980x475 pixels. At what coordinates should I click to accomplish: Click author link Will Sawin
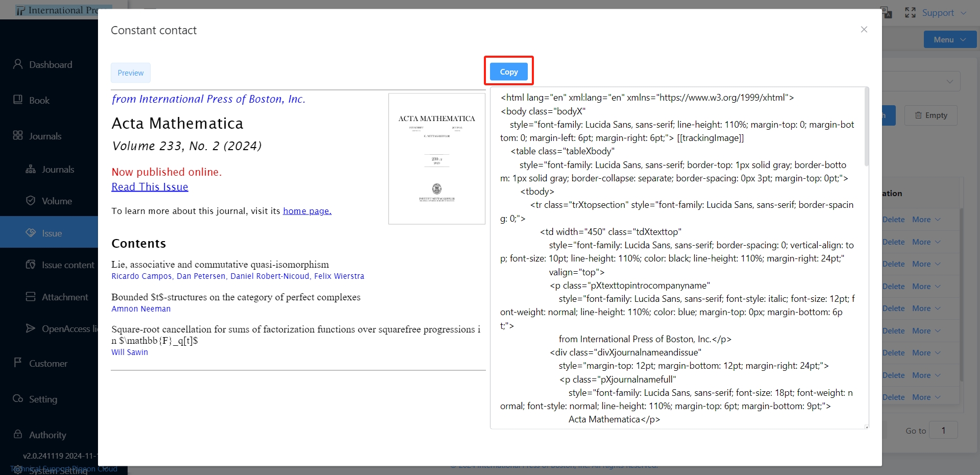130,352
